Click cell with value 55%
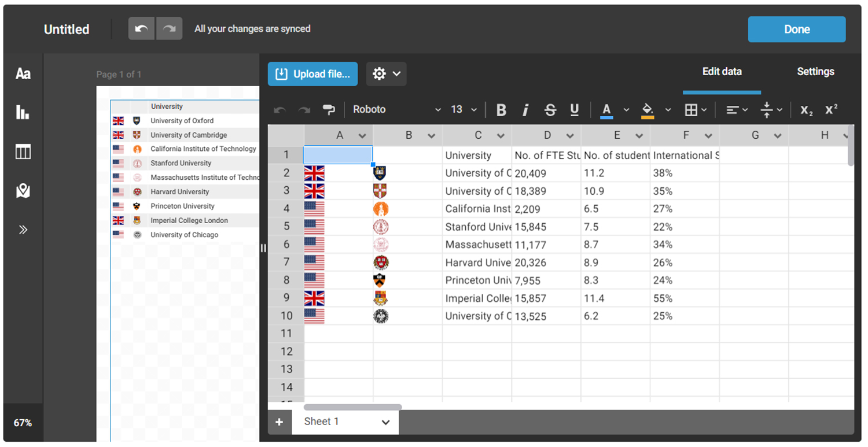868x447 pixels. (x=685, y=298)
